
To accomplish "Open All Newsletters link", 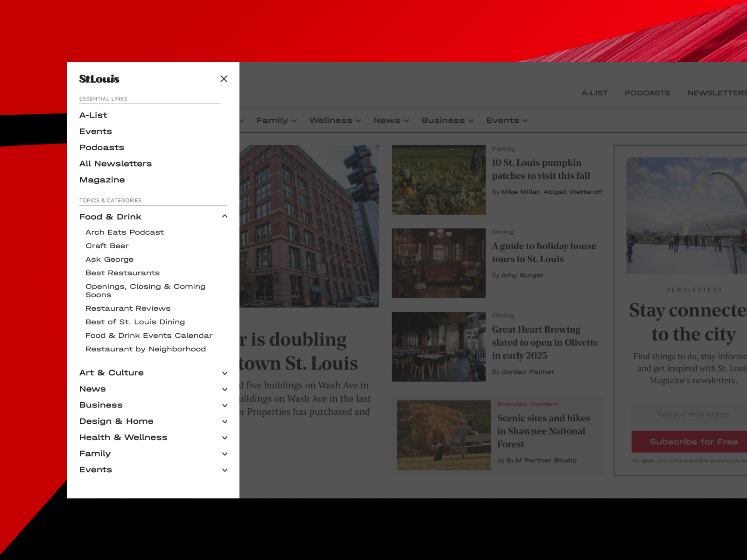I will (115, 164).
